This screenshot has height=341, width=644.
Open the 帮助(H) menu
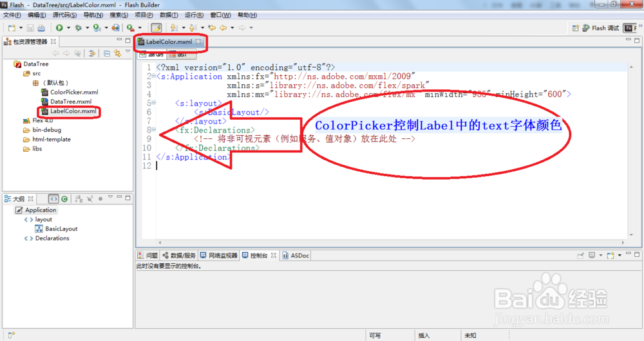click(247, 15)
